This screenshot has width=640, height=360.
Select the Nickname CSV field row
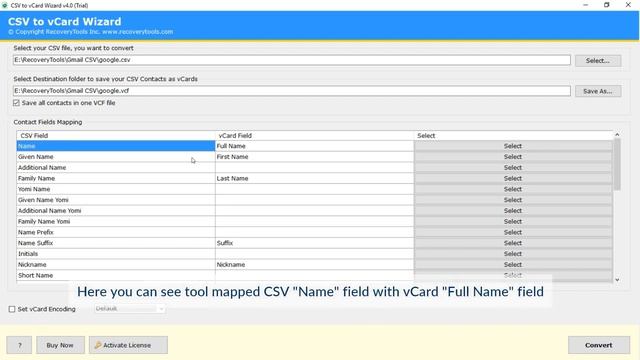tap(116, 264)
